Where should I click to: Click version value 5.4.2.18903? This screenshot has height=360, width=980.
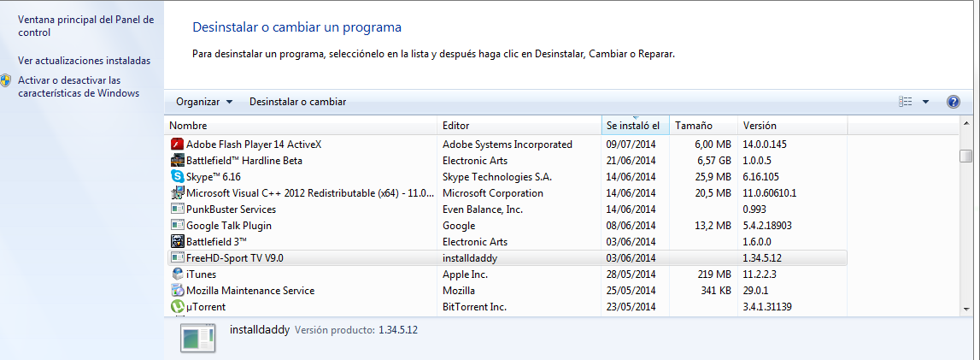click(x=769, y=226)
